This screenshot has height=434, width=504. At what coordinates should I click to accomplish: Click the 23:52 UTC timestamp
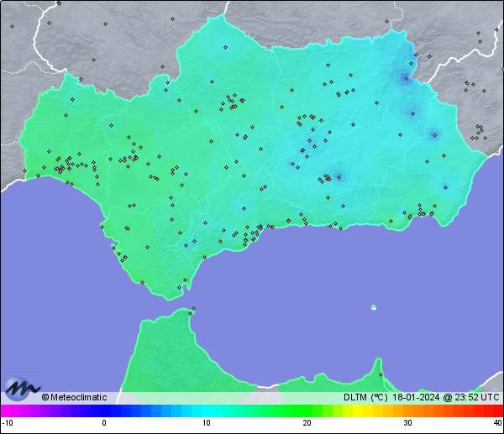coord(476,397)
